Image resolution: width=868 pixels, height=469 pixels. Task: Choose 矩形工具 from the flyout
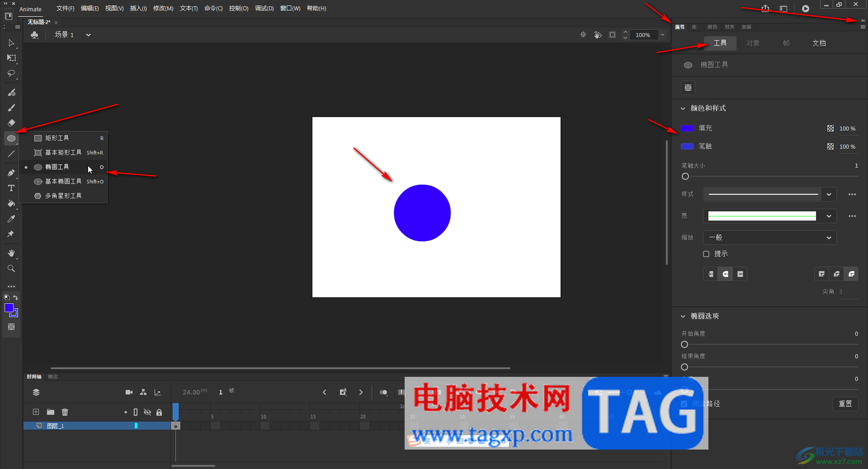point(63,138)
